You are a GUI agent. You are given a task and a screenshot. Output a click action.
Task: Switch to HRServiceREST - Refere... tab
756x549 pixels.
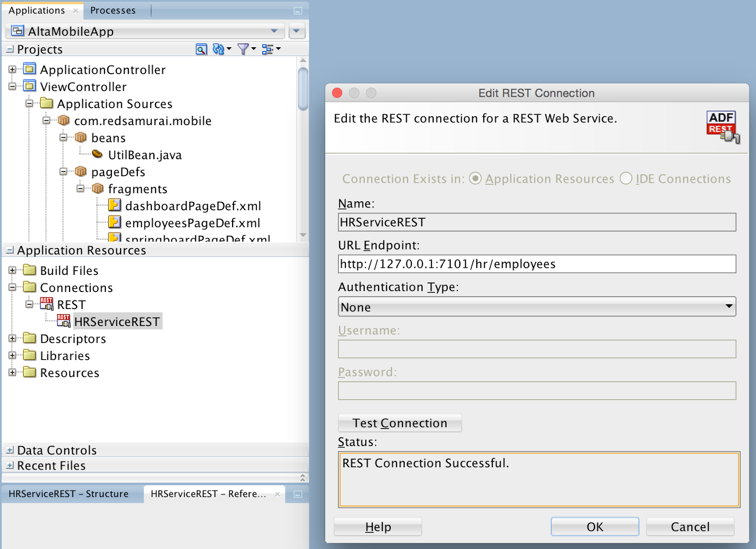208,494
